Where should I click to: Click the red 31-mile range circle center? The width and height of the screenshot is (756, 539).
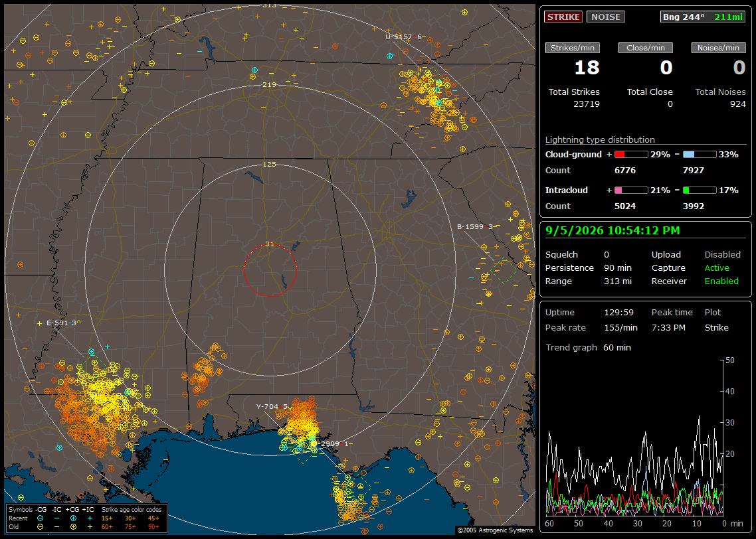[x=270, y=270]
